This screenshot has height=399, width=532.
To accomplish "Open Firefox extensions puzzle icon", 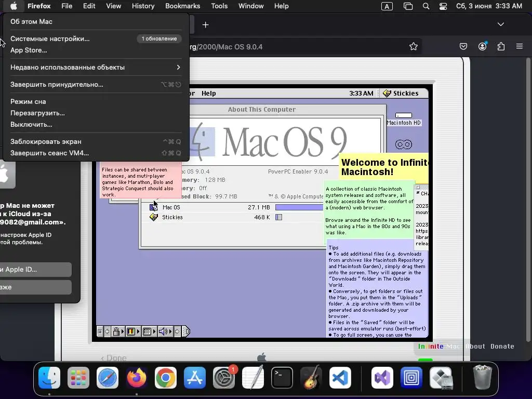I will pos(501,46).
